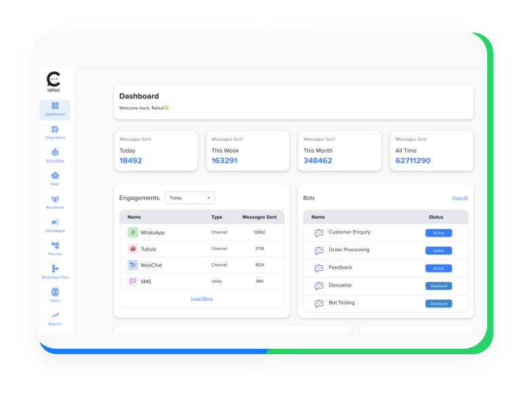Select the This Week messages card
Image resolution: width=532 pixels, height=399 pixels.
tap(248, 151)
